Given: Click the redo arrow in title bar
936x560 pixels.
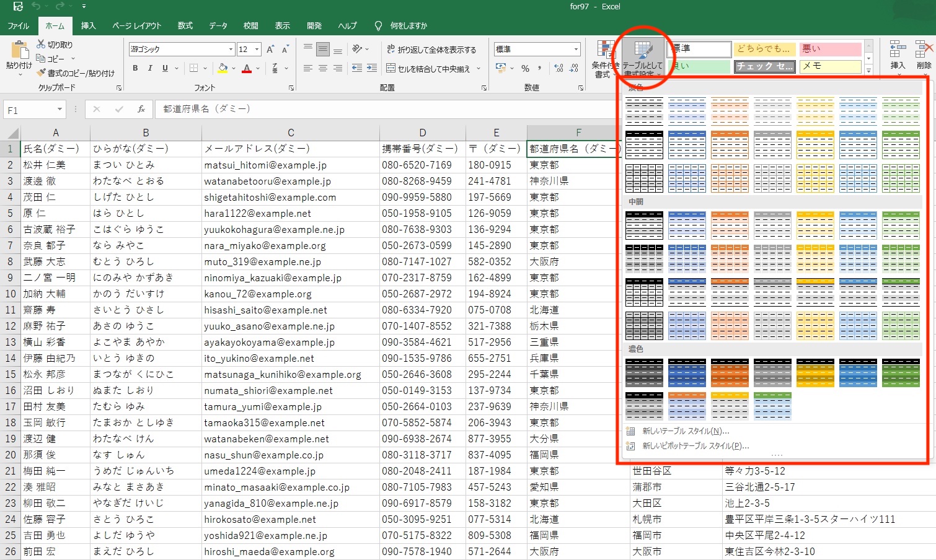Looking at the screenshot, I should [x=60, y=6].
